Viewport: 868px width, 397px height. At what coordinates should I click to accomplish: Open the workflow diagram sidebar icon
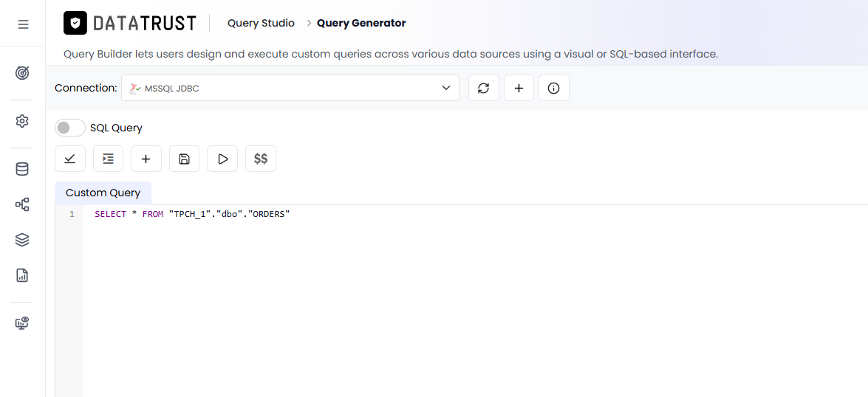tap(22, 204)
